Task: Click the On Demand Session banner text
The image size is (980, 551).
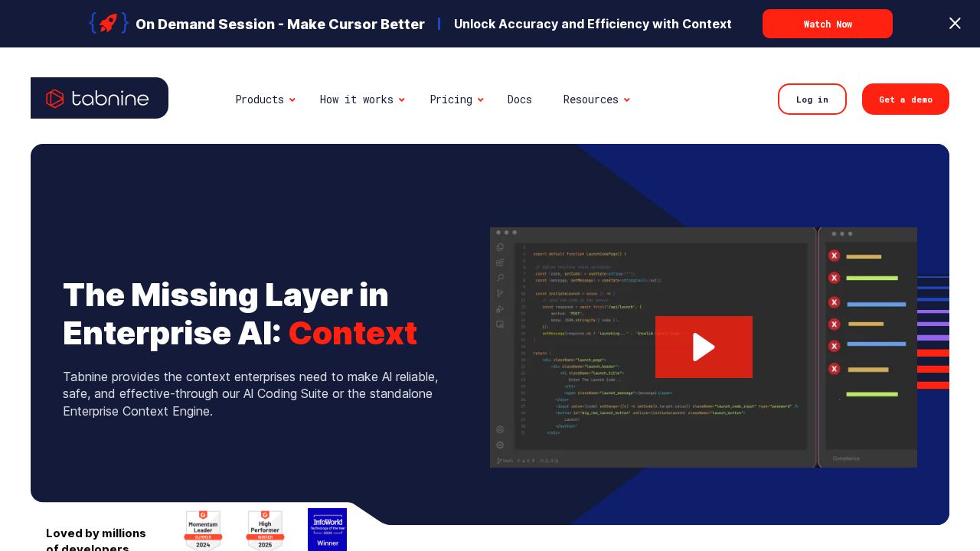Action: tap(280, 24)
